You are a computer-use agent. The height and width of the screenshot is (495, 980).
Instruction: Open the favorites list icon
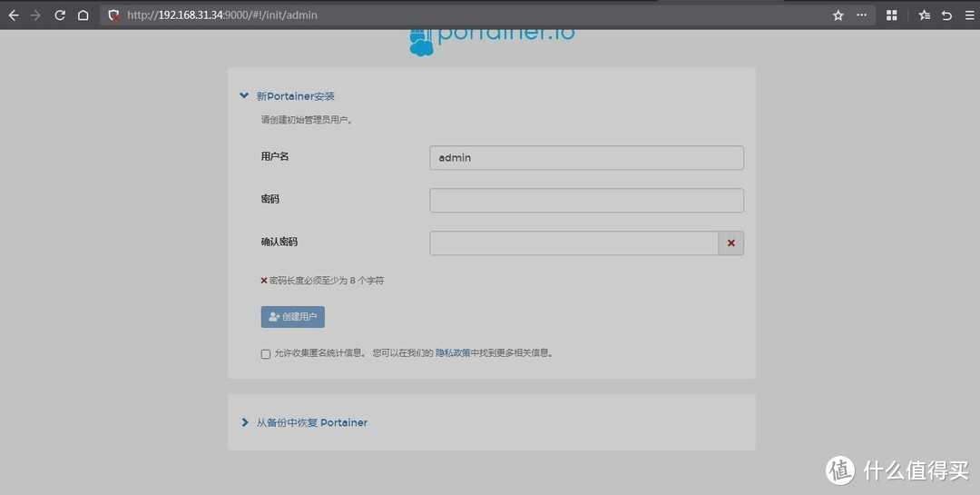pos(924,15)
